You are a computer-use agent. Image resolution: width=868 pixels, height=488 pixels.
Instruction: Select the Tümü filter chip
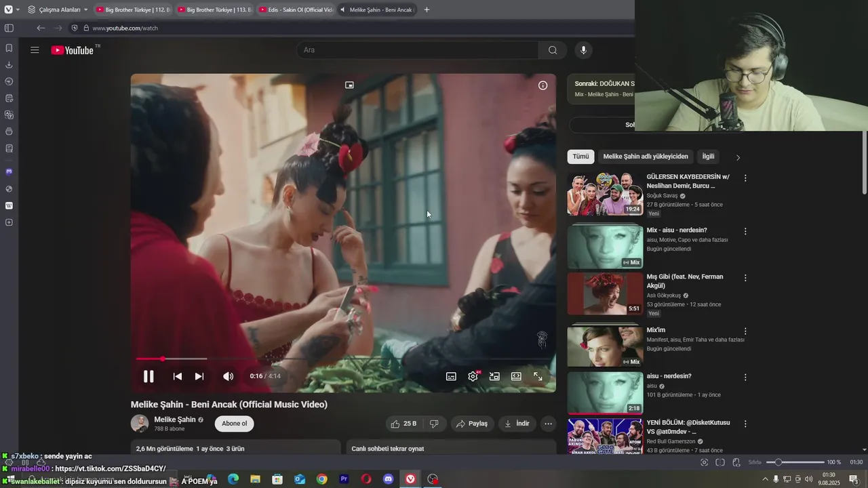581,157
